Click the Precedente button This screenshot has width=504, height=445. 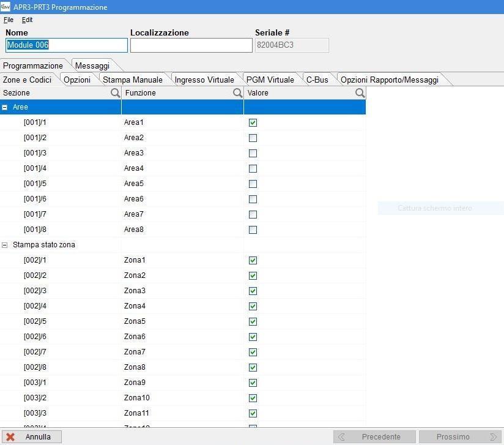point(374,436)
